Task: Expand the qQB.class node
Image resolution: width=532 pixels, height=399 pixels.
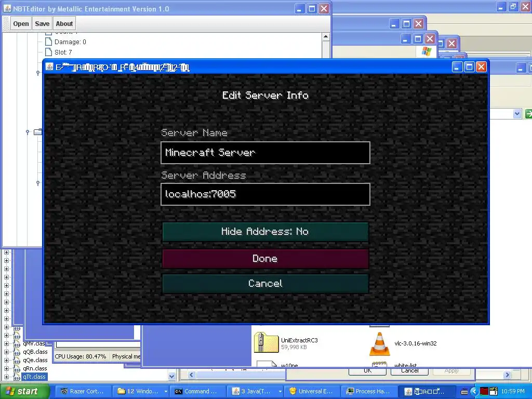Action: coord(6,352)
